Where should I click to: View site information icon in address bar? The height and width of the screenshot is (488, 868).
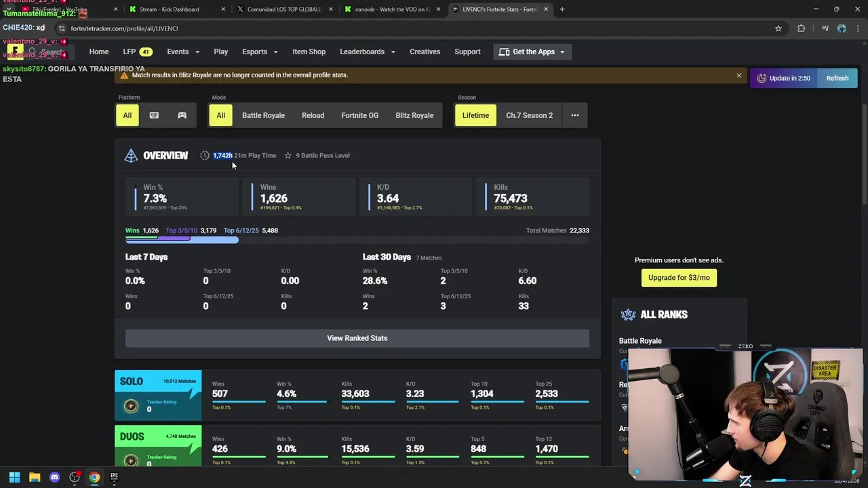point(62,28)
